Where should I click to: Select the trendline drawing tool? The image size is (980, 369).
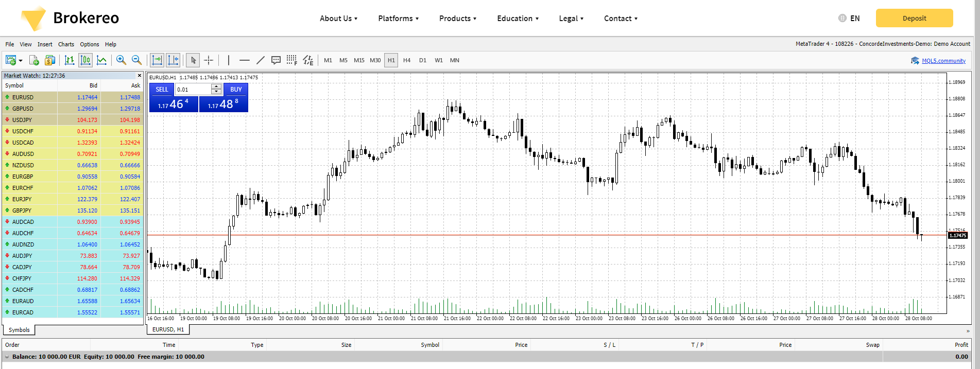tap(261, 60)
